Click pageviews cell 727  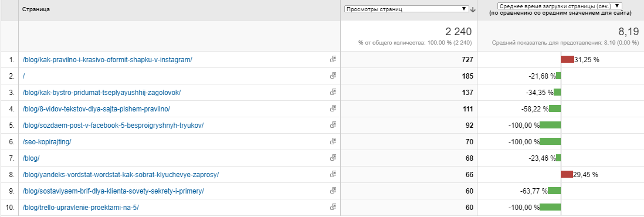(x=467, y=60)
